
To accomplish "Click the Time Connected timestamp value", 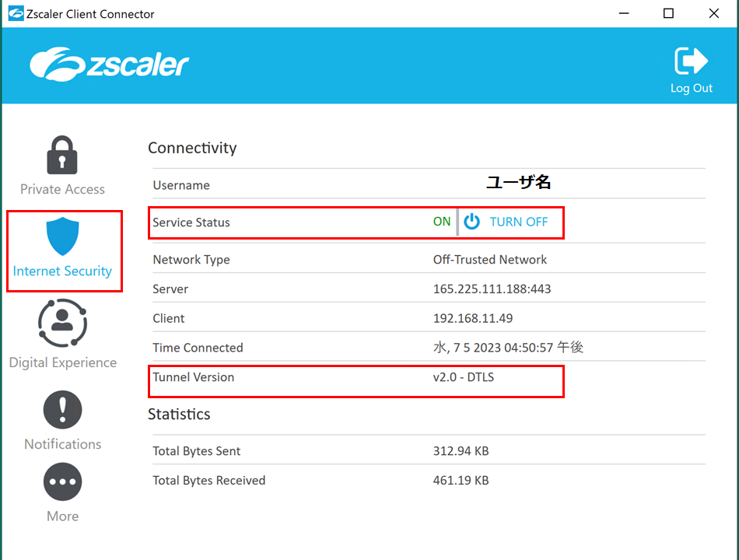I will click(508, 348).
